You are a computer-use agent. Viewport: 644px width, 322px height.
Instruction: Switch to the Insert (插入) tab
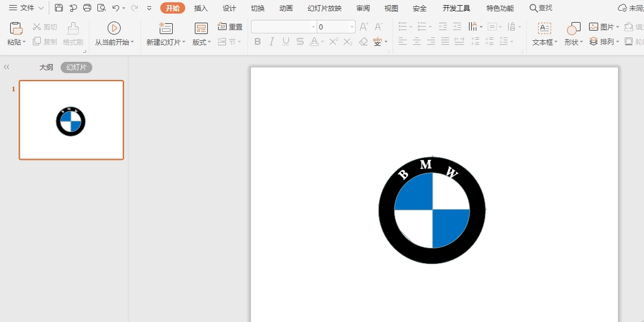tap(201, 9)
